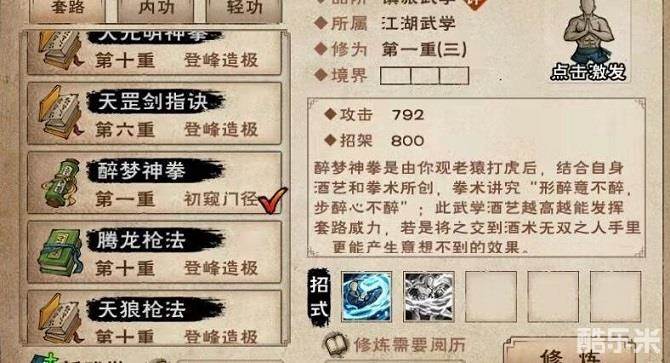Viewport: 670px width, 363px height.
Task: Switch to the 内功 tab
Action: (156, 9)
